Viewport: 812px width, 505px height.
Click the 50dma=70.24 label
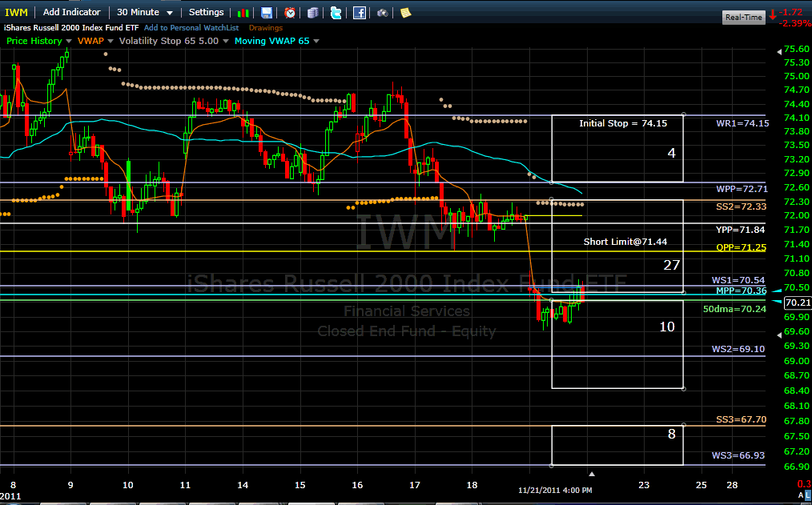(734, 309)
